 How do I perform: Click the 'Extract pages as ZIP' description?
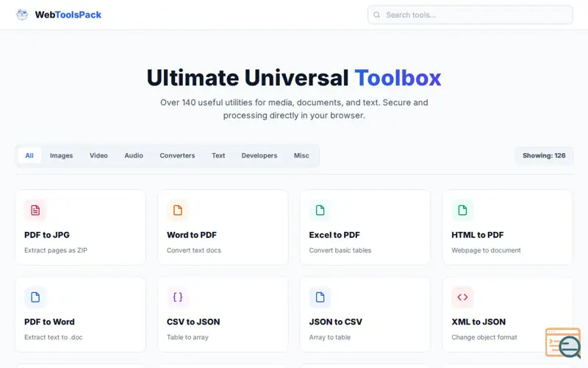click(56, 250)
